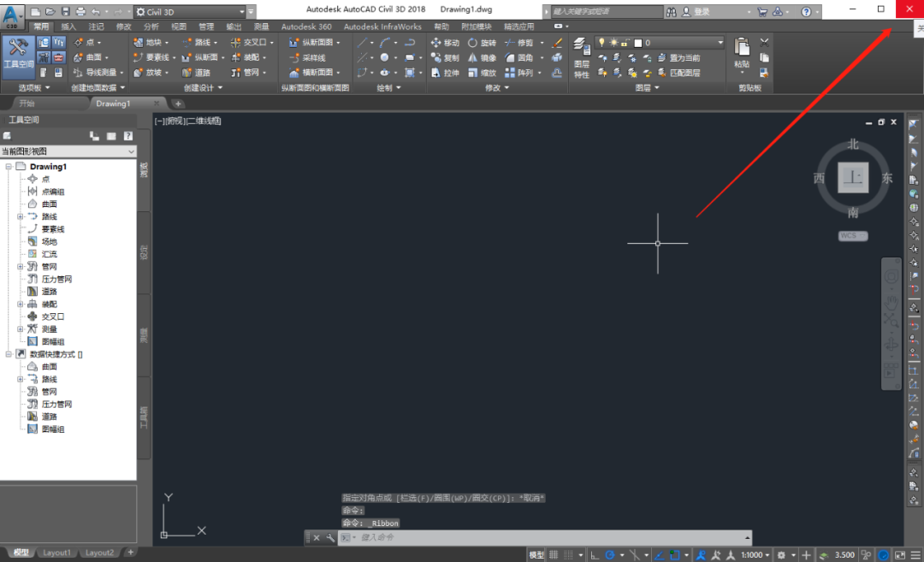The image size is (924, 562).
Task: Toggle snap mode in status bar
Action: pyautogui.click(x=568, y=555)
